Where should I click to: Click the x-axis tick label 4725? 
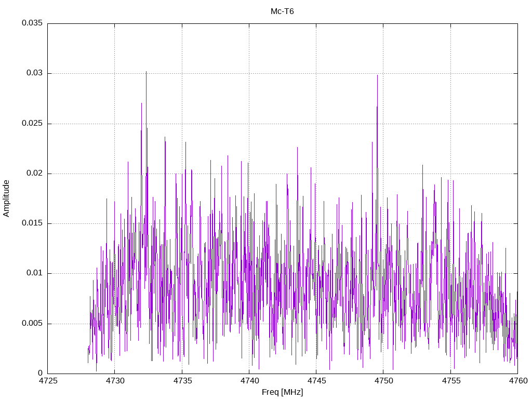(48, 381)
